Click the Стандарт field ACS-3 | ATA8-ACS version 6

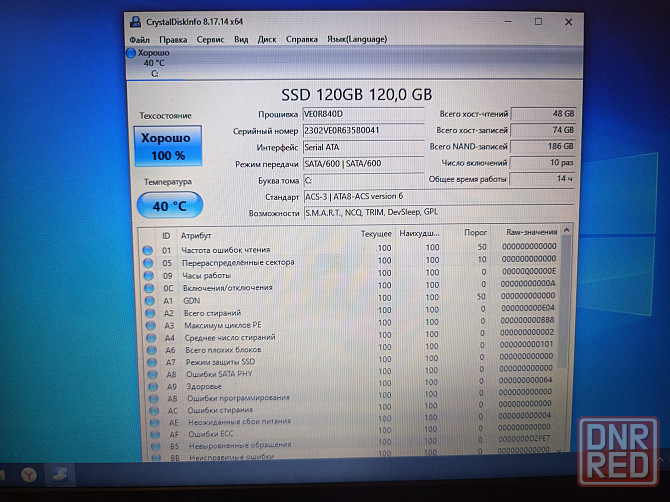coord(438,197)
